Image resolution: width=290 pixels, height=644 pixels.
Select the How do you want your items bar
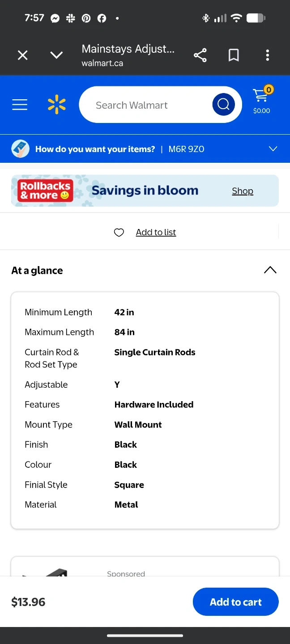[x=95, y=149]
